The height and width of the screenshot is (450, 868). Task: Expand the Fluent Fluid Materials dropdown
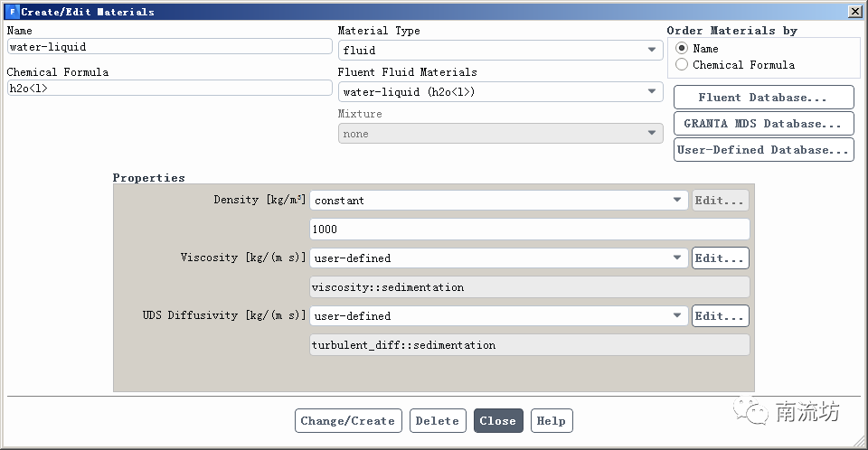pyautogui.click(x=500, y=92)
